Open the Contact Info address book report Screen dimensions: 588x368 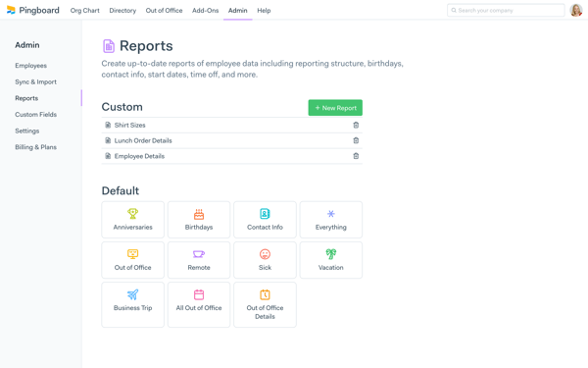[265, 220]
